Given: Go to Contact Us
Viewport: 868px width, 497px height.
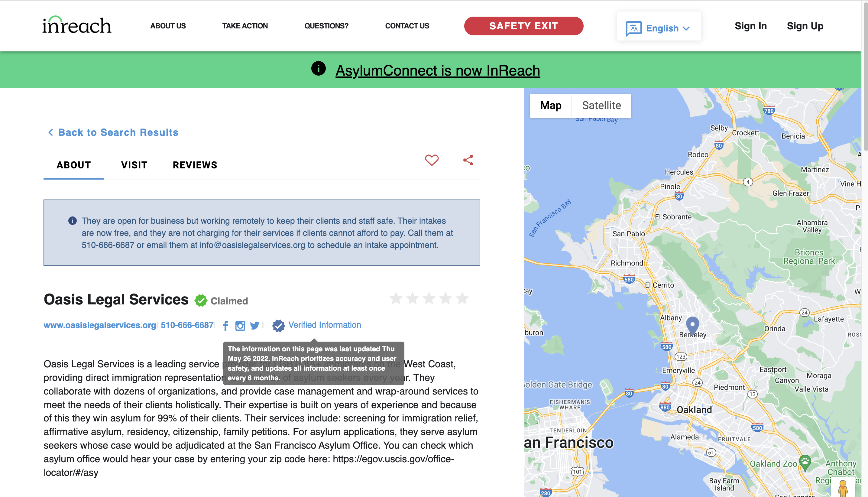Looking at the screenshot, I should [x=407, y=26].
